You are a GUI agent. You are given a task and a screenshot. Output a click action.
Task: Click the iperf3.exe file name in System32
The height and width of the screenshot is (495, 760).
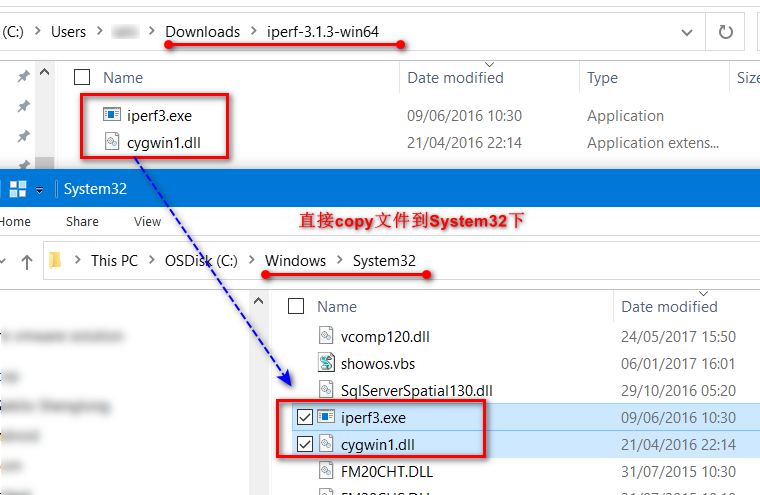(x=373, y=418)
